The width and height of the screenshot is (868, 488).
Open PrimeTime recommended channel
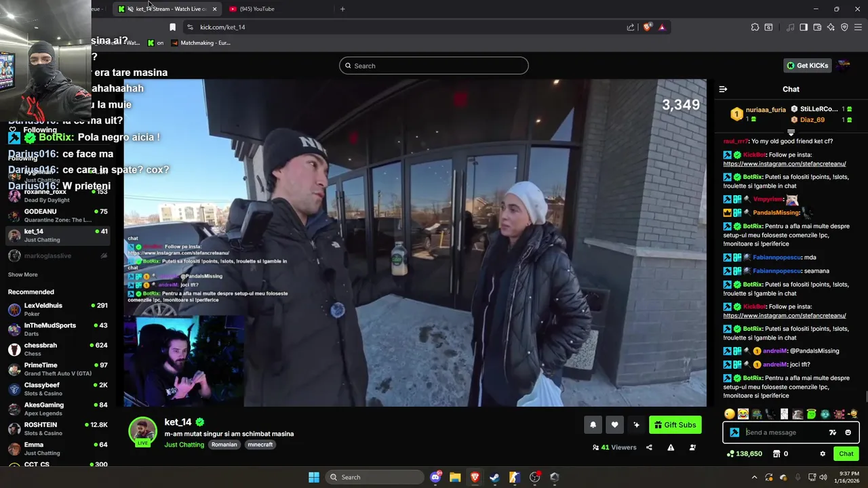57,369
